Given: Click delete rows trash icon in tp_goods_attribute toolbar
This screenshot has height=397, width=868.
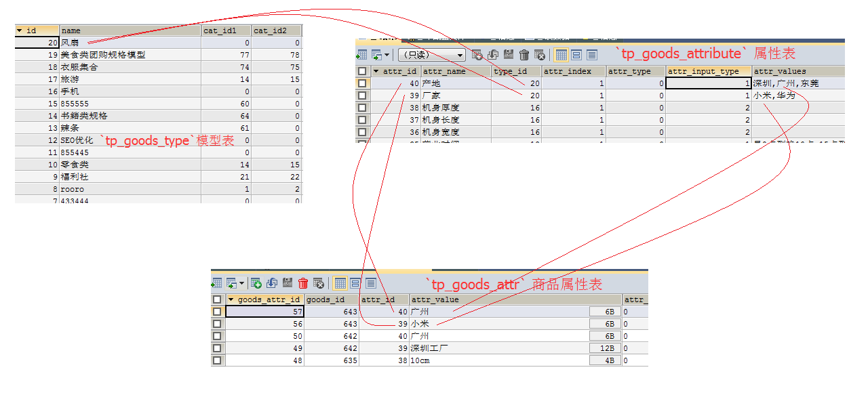Looking at the screenshot, I should [x=524, y=55].
